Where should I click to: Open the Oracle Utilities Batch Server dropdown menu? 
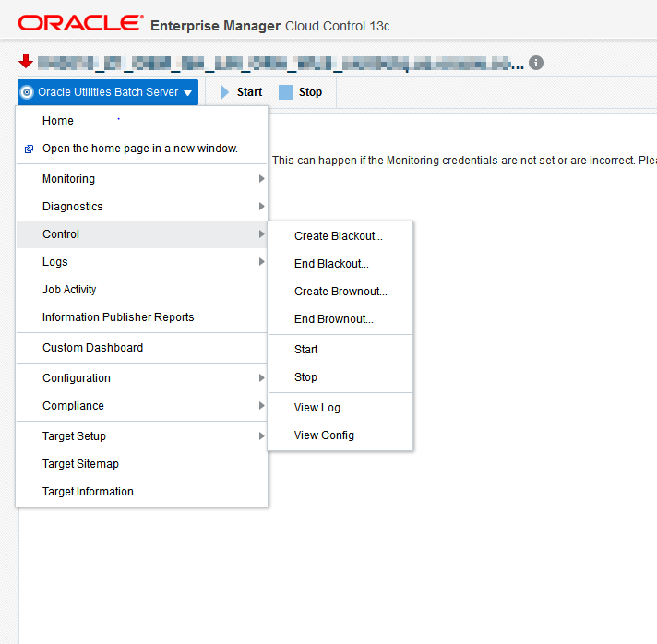[108, 92]
